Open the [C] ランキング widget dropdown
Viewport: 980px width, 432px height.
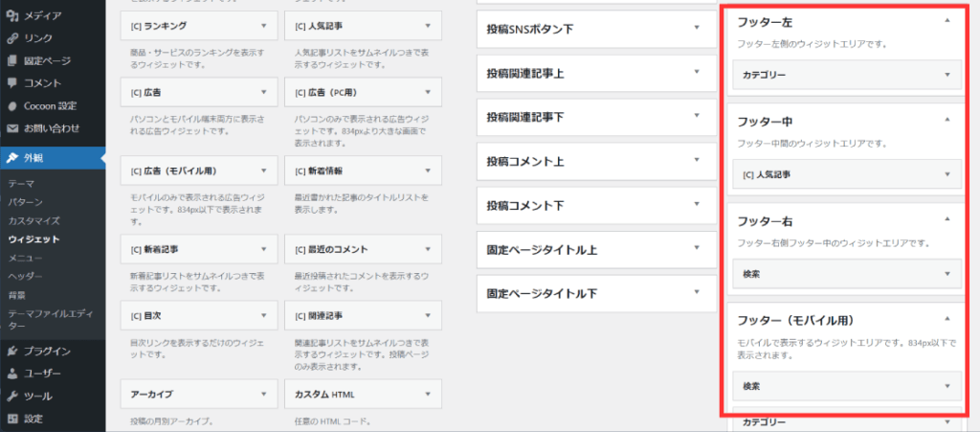click(x=263, y=25)
